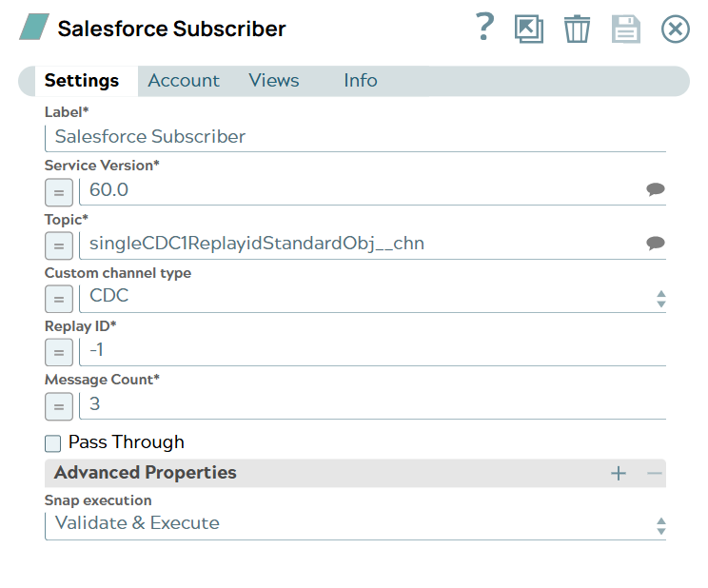Open suggestions bubble for Service Version
708x588 pixels.
coord(655,188)
